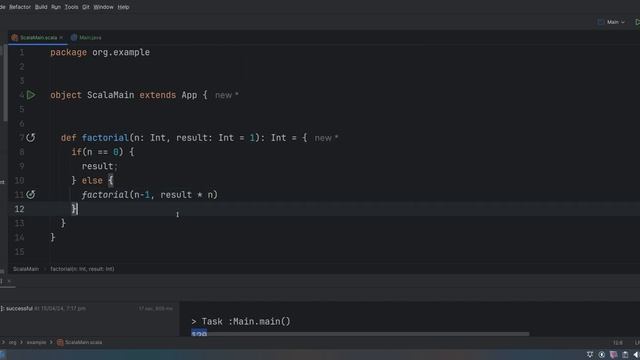
Task: Click the leftmost icon in the system tray
Action: 590,355
